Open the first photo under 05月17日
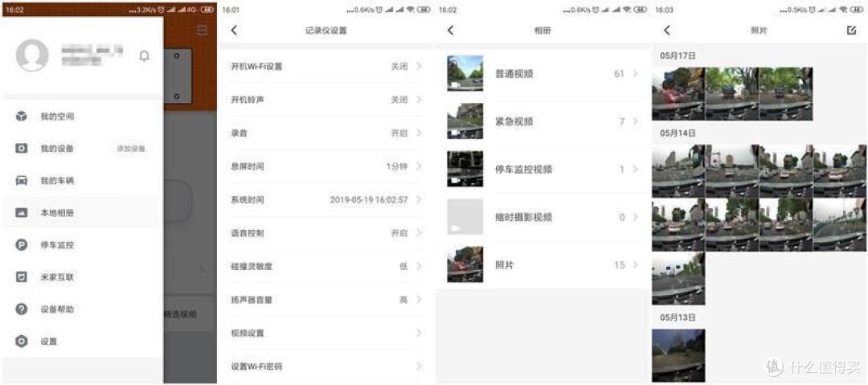 click(678, 93)
